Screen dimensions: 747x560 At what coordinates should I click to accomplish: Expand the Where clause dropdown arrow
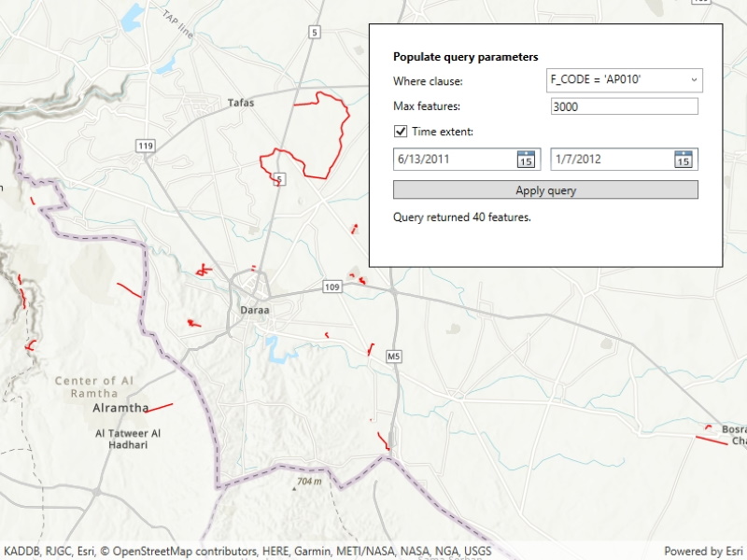(694, 80)
